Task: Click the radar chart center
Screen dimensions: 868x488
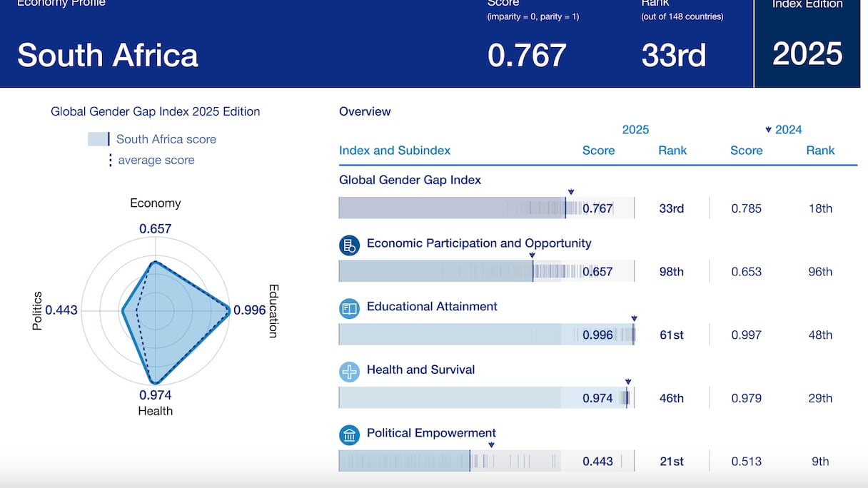Action: [155, 311]
